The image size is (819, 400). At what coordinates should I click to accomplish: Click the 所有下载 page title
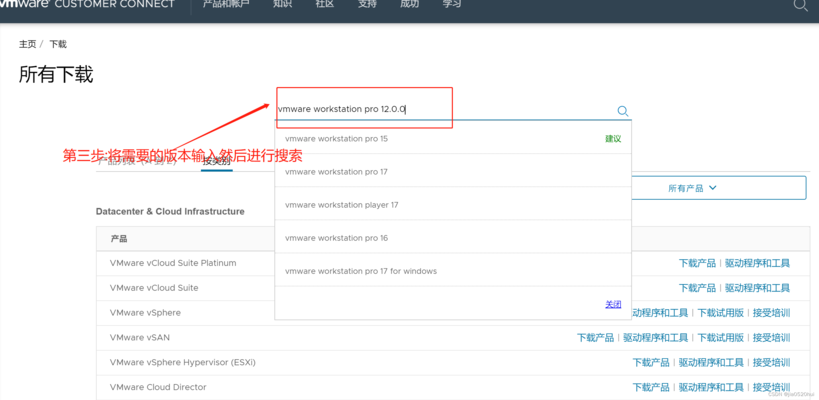point(56,75)
